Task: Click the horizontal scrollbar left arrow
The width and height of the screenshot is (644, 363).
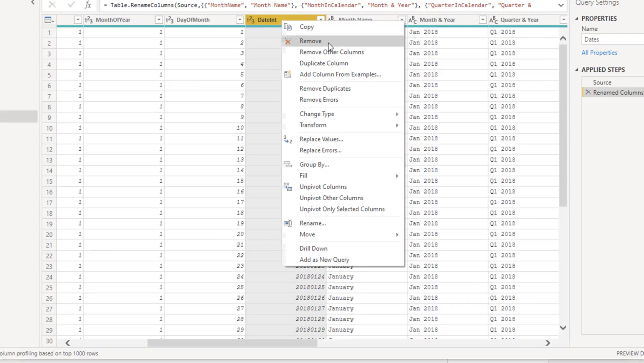Action: tap(68, 343)
